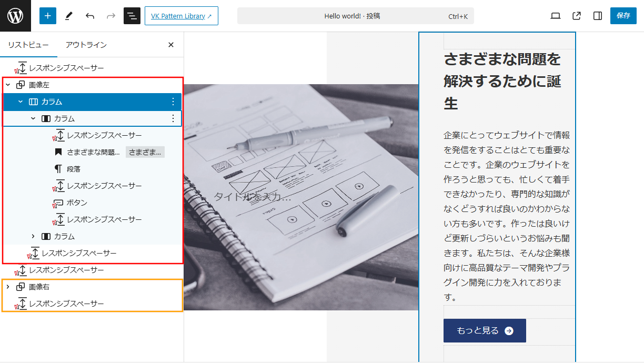Expand the 画像右 group
Viewport: 644px width, 363px height.
[8, 287]
